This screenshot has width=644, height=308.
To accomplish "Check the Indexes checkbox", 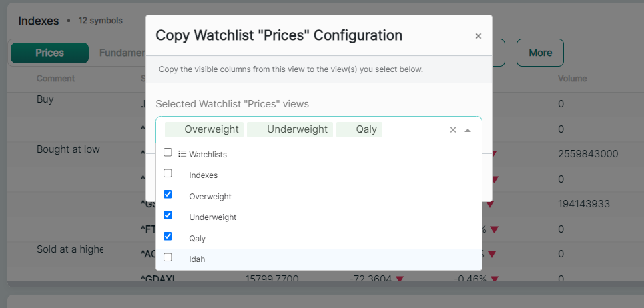I will click(168, 173).
